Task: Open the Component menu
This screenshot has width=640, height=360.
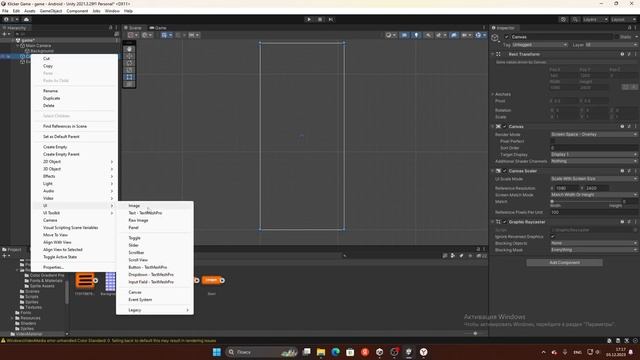Action: click(77, 11)
